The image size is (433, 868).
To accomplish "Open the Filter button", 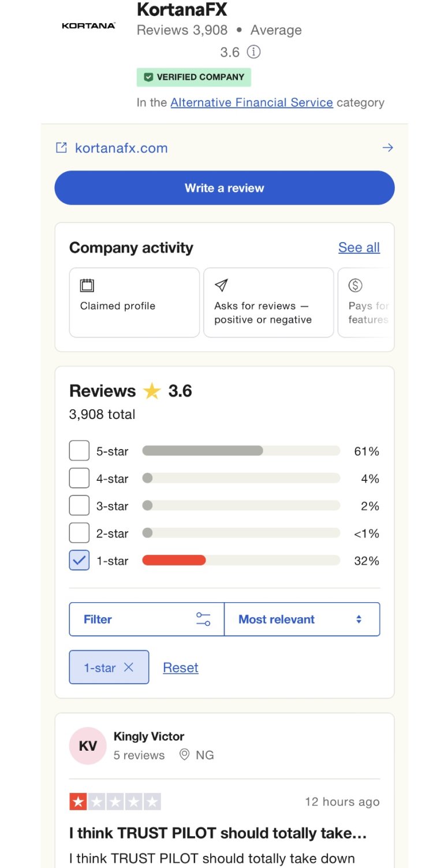I will [147, 620].
